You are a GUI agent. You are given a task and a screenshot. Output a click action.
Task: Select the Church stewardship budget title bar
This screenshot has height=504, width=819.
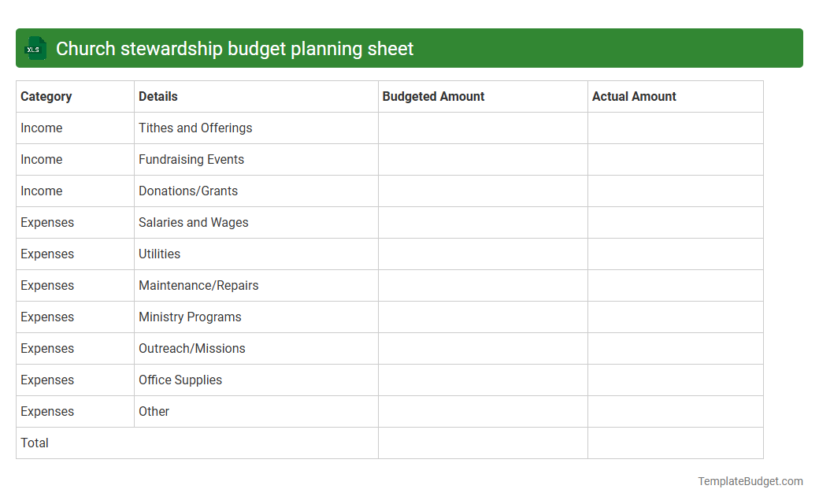pyautogui.click(x=236, y=48)
